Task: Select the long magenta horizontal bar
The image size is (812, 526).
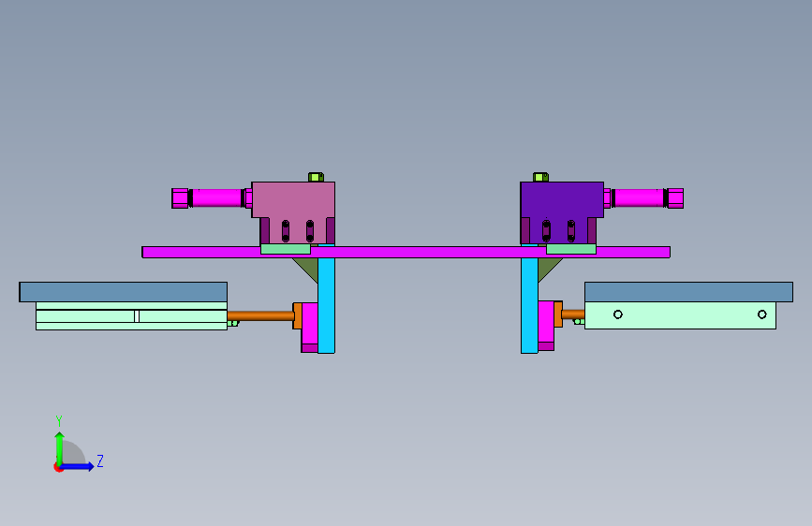Action: coord(406,252)
